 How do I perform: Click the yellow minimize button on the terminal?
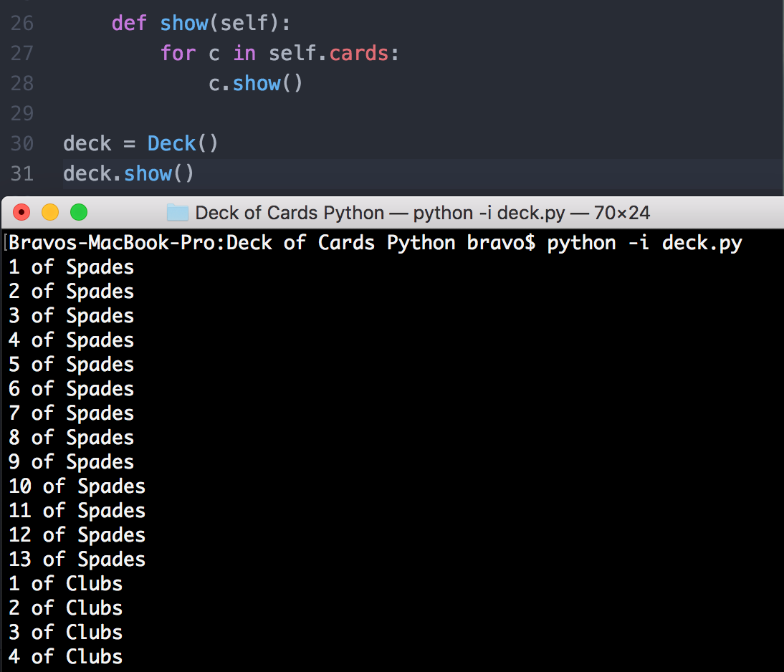coord(49,212)
